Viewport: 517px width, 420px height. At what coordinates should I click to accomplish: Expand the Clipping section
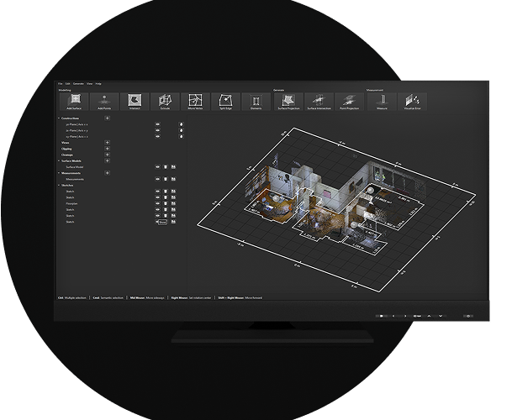point(107,149)
